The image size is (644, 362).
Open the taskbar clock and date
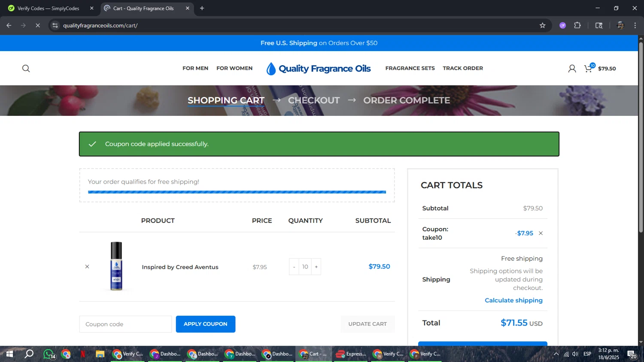tap(609, 354)
